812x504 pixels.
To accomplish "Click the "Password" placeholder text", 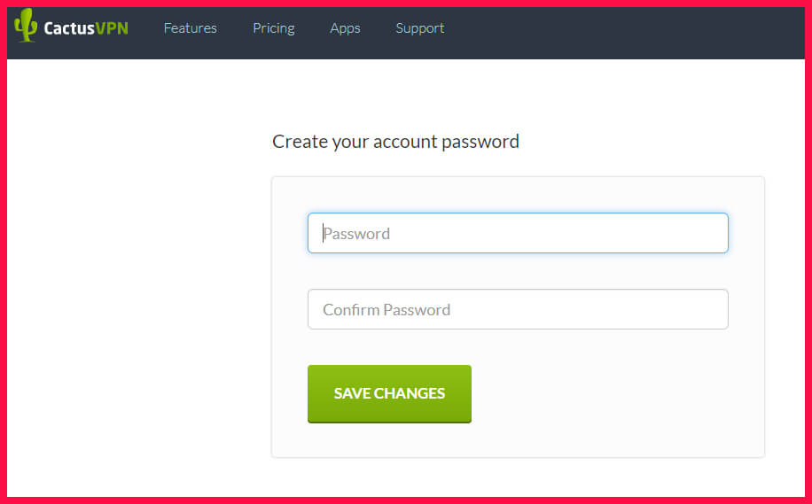I will point(357,234).
